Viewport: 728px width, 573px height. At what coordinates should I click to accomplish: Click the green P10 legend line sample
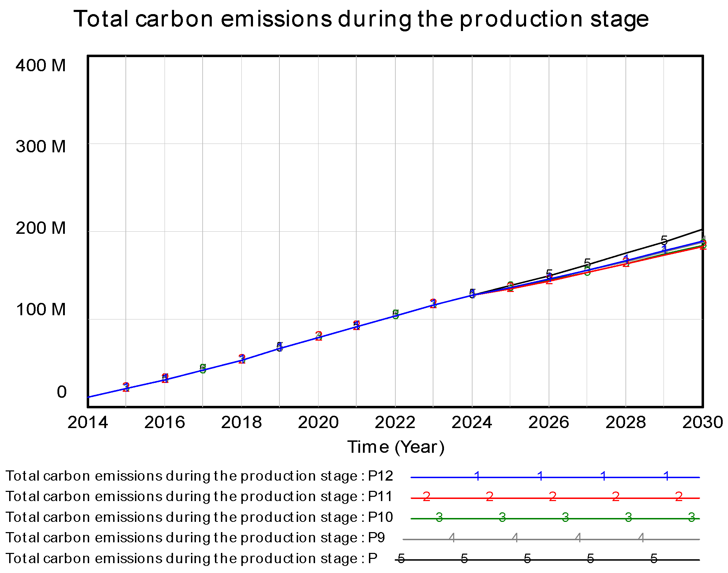point(555,518)
